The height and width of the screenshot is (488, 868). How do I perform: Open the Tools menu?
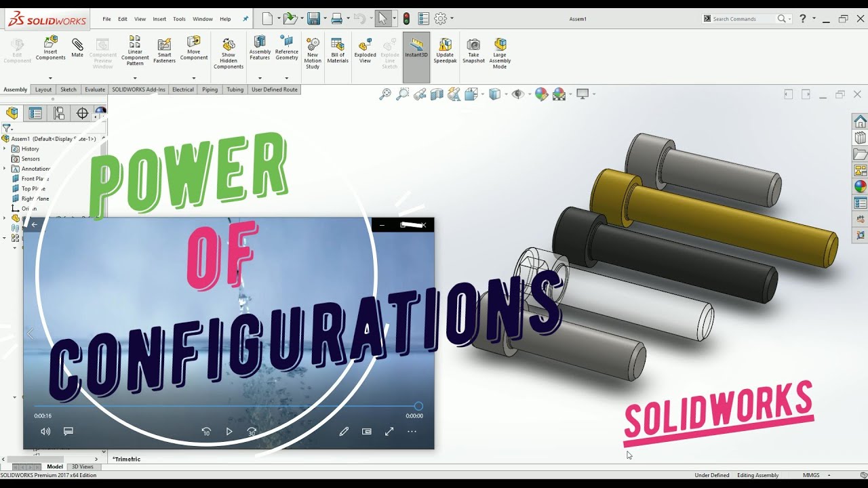[x=179, y=19]
